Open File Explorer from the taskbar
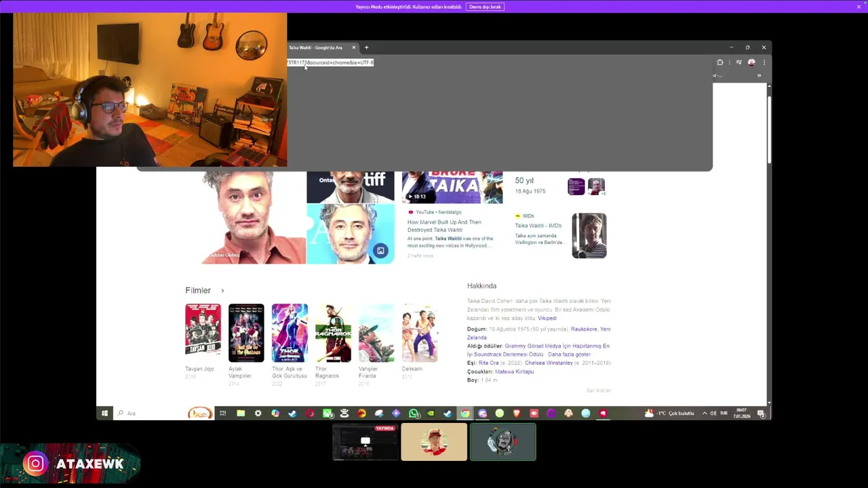This screenshot has height=488, width=868. [x=241, y=413]
